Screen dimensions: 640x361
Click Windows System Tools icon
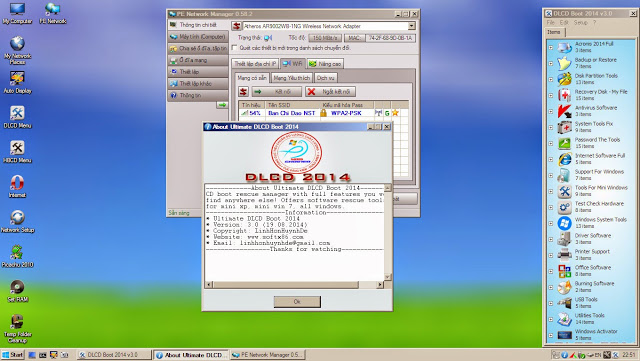click(564, 223)
